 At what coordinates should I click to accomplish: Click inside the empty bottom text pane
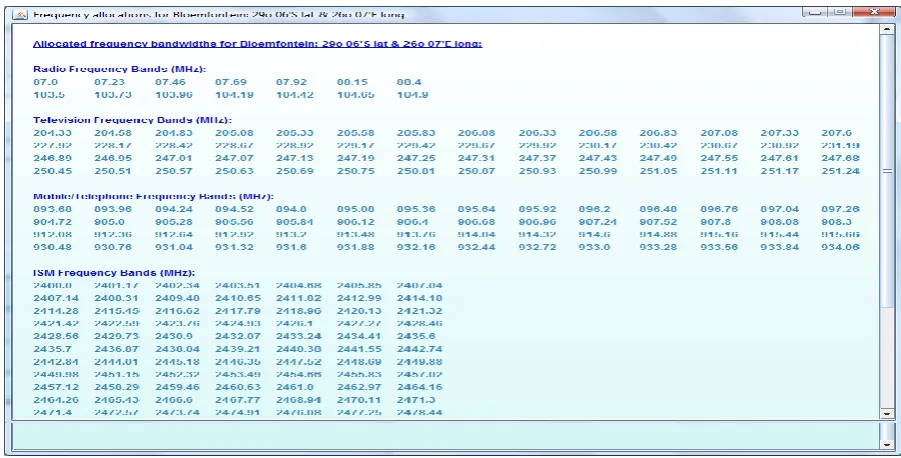445,436
